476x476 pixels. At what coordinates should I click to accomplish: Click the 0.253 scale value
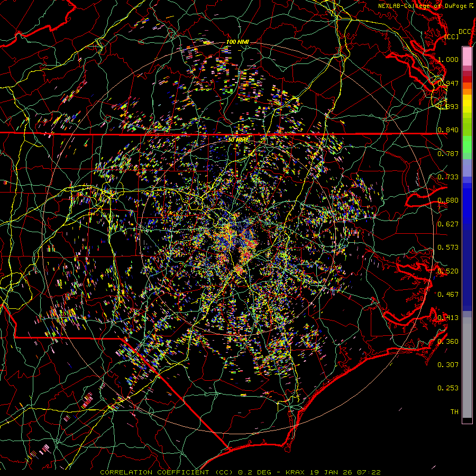[x=448, y=388]
